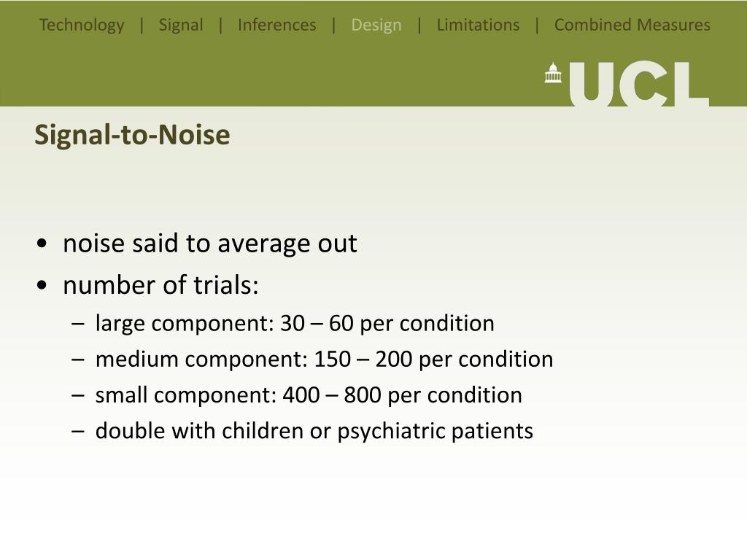Screen dimensions: 747x560
Task: Click the green header banner
Action: point(373,53)
